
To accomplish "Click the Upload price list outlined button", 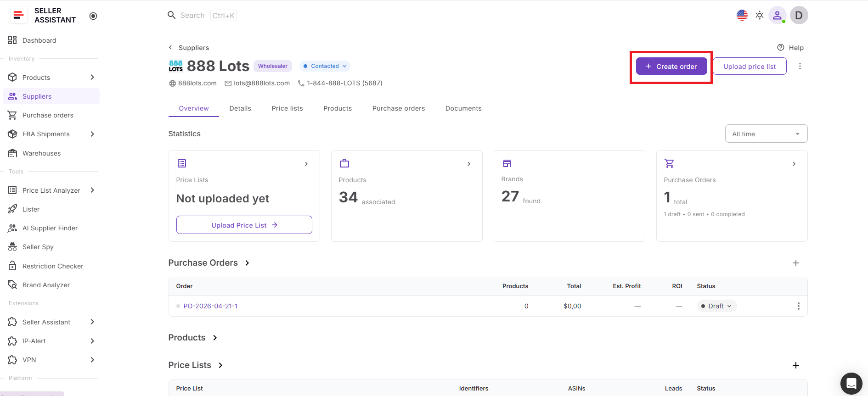I will pos(750,67).
